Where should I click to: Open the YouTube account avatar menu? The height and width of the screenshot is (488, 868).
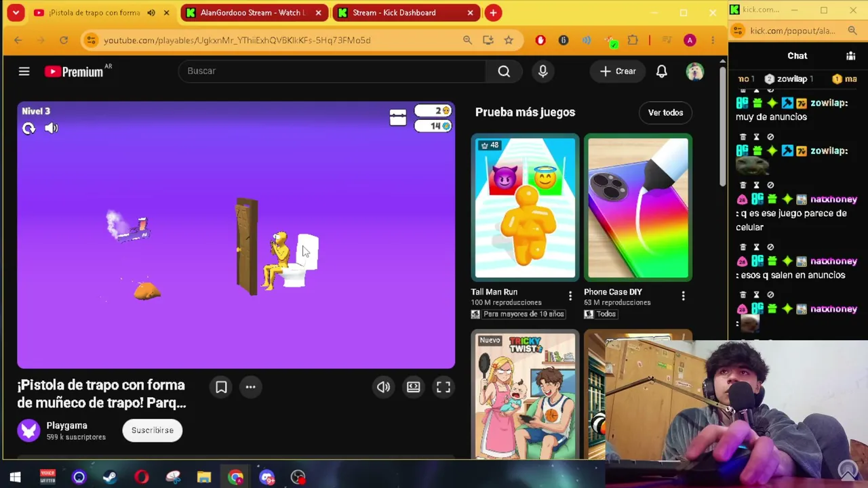pos(694,71)
